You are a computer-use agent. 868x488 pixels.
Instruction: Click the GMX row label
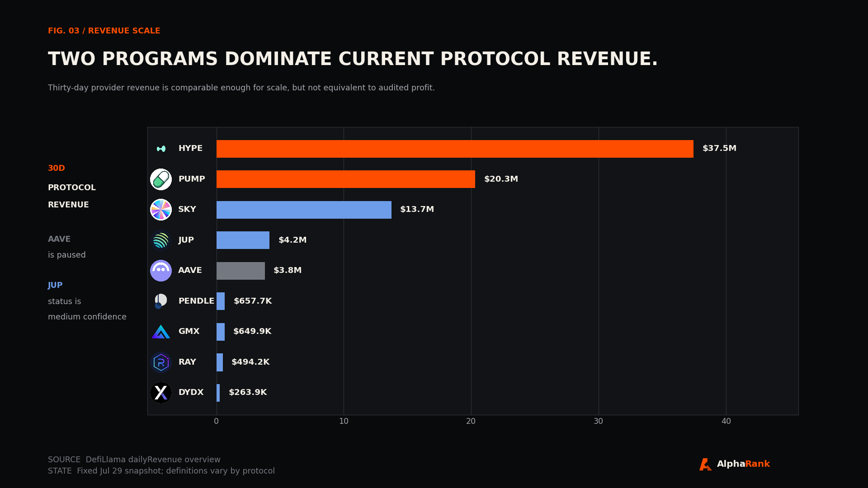(x=189, y=331)
